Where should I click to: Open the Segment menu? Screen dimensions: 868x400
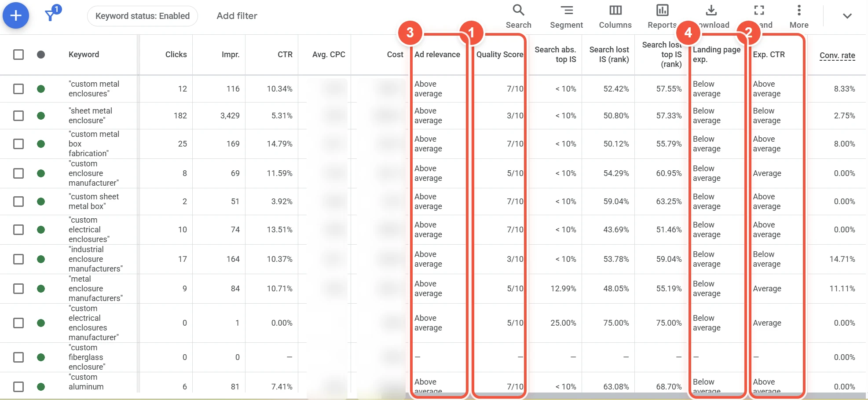coord(566,16)
